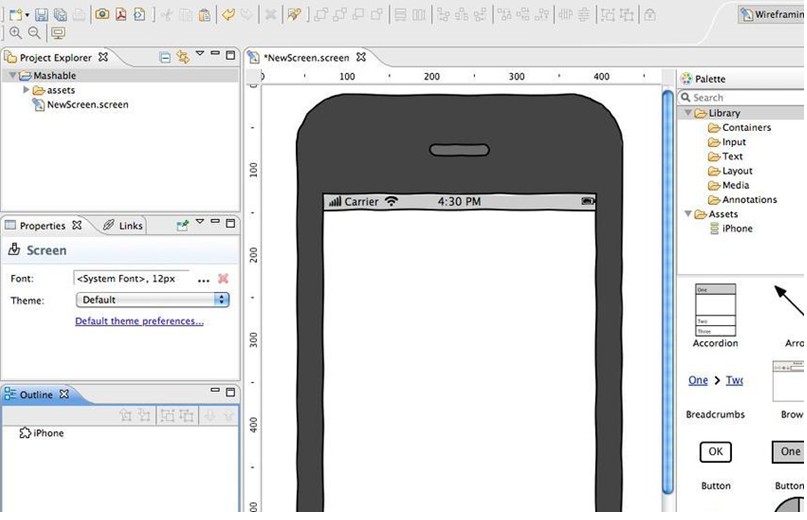The width and height of the screenshot is (807, 520).
Task: Click the camera screenshot export icon
Action: coord(102,15)
